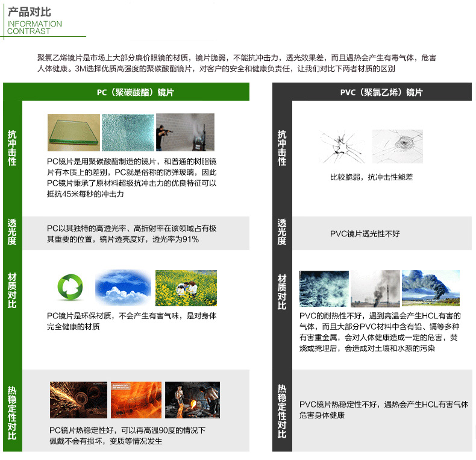Viewport: 476px width, 460px height.
Task: Open the shattered glass texture image
Action: click(x=128, y=133)
